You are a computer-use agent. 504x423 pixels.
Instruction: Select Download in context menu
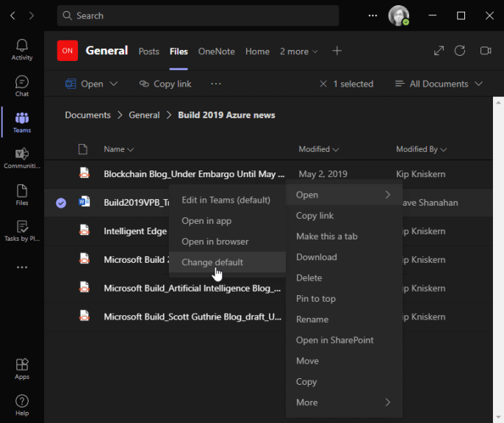coord(344,257)
